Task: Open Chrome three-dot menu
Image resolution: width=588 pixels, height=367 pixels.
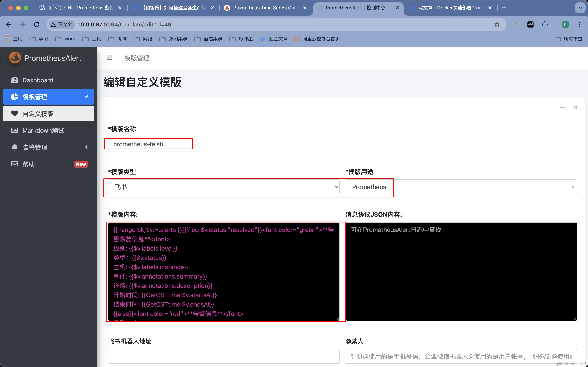Action: (579, 24)
